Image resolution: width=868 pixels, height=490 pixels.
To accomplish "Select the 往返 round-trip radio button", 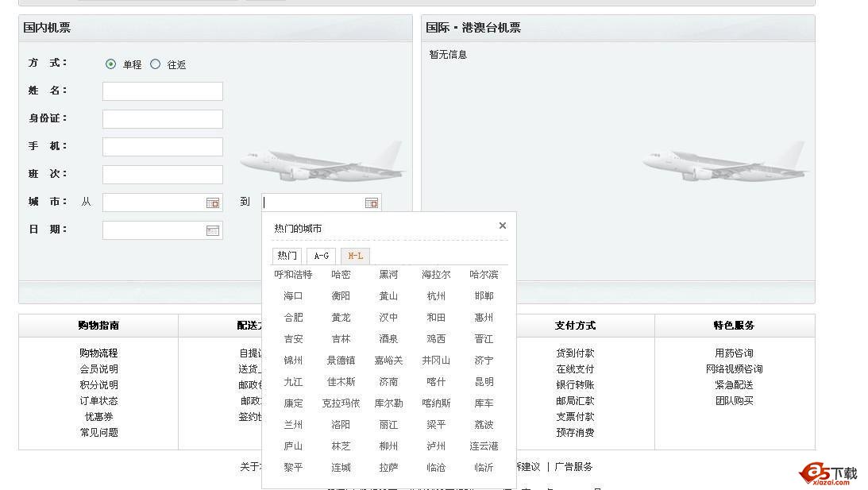I will point(155,64).
